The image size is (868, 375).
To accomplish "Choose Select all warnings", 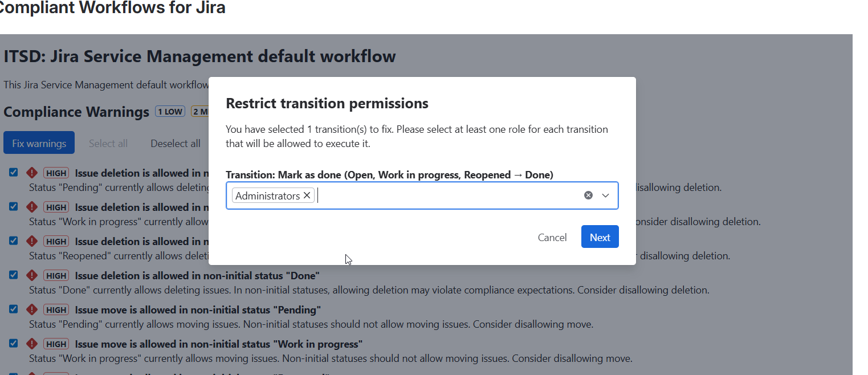I will [108, 143].
